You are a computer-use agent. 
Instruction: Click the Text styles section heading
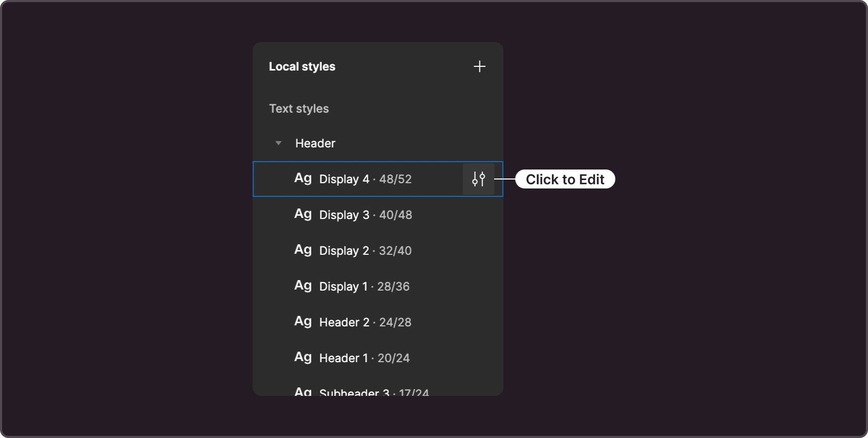299,108
